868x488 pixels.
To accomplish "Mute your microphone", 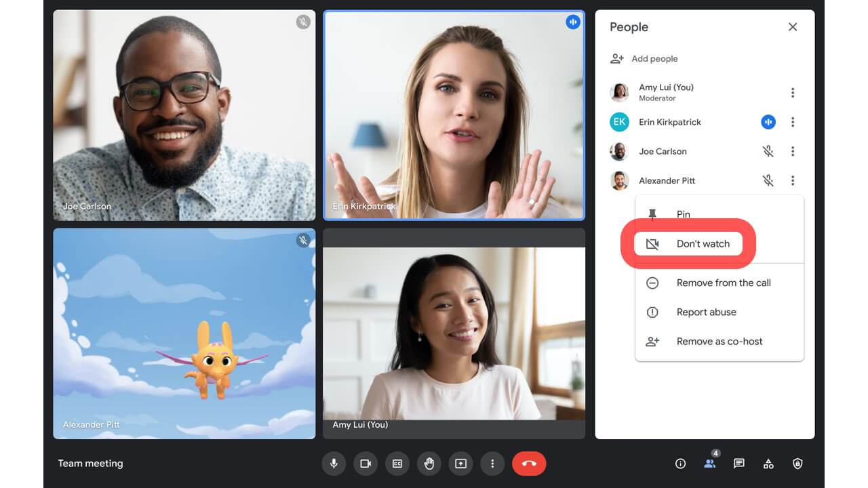I will point(333,464).
